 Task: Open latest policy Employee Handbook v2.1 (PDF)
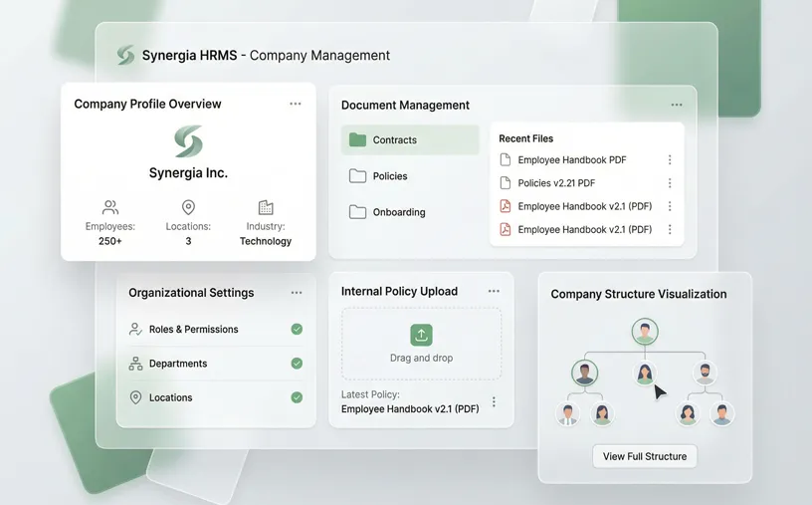[410, 409]
